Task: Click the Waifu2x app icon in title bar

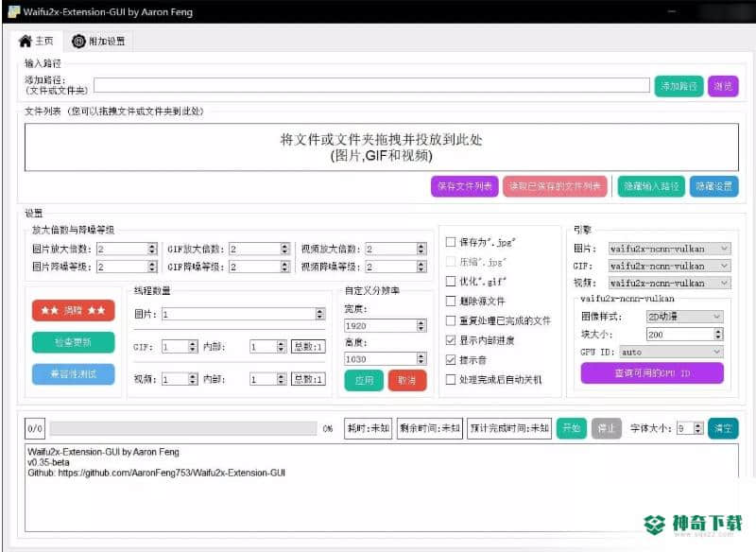Action: pos(14,11)
